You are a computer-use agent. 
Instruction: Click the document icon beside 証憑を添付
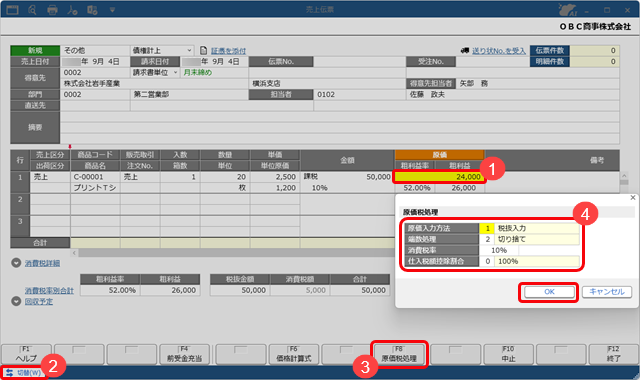point(204,51)
